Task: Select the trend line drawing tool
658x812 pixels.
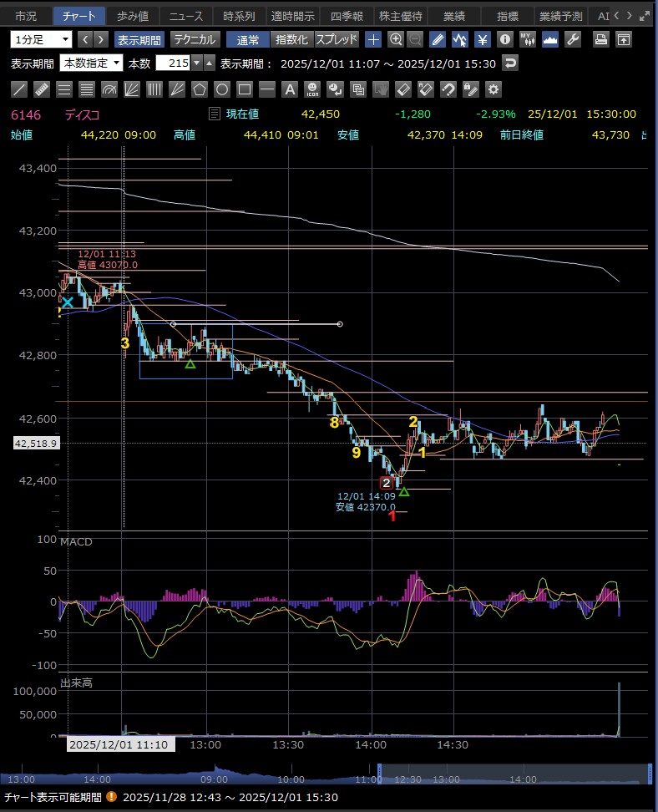Action: tap(20, 89)
